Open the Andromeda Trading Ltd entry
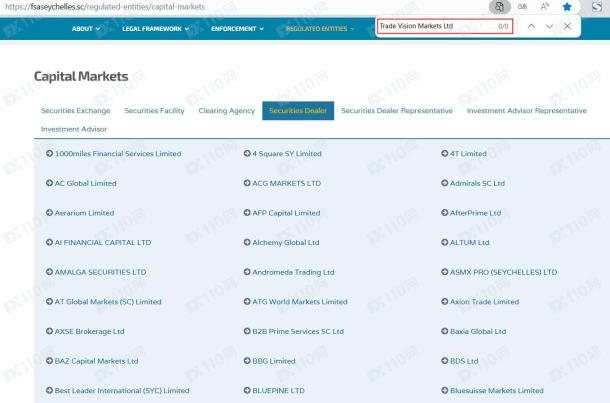Image resolution: width=610 pixels, height=403 pixels. coord(289,272)
